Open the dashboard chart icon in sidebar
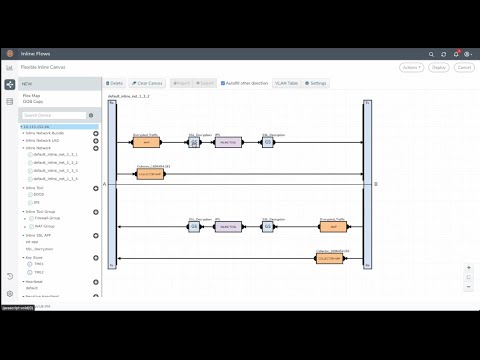The width and height of the screenshot is (480, 360). [9, 68]
